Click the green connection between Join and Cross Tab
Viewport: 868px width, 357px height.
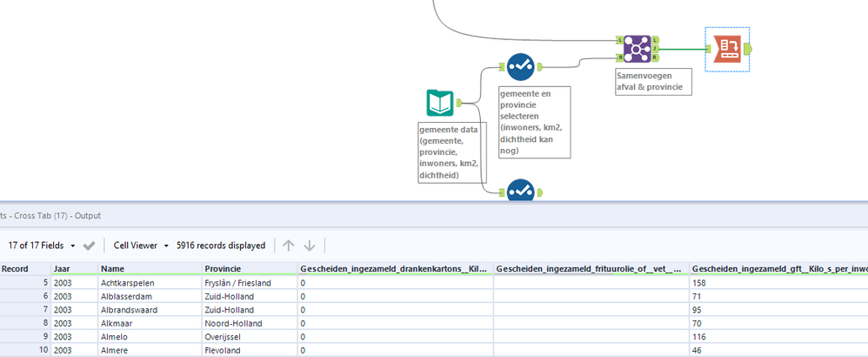pyautogui.click(x=682, y=49)
